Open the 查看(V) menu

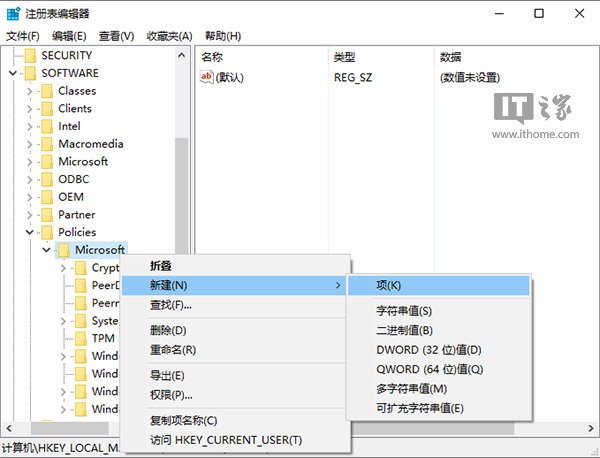(116, 36)
